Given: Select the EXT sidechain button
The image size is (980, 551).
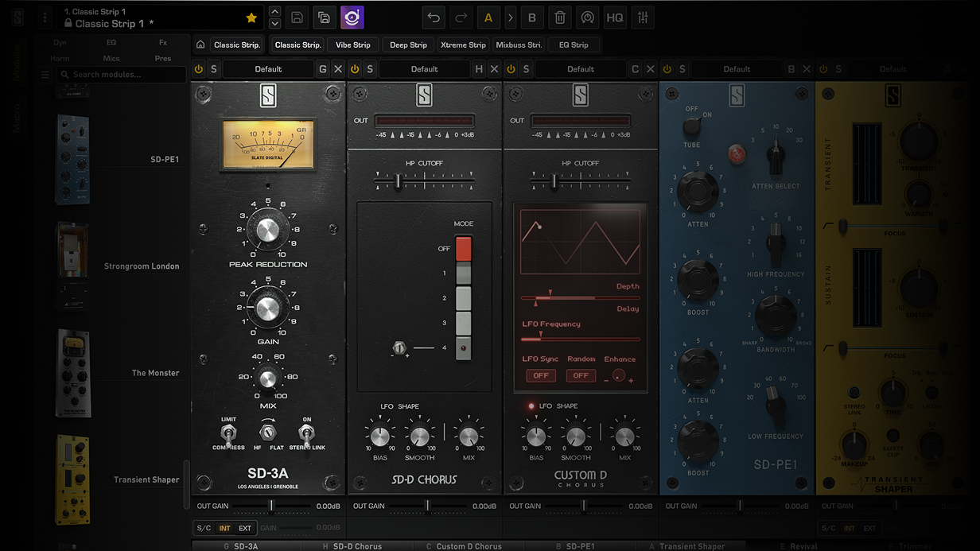Looking at the screenshot, I should tap(245, 528).
